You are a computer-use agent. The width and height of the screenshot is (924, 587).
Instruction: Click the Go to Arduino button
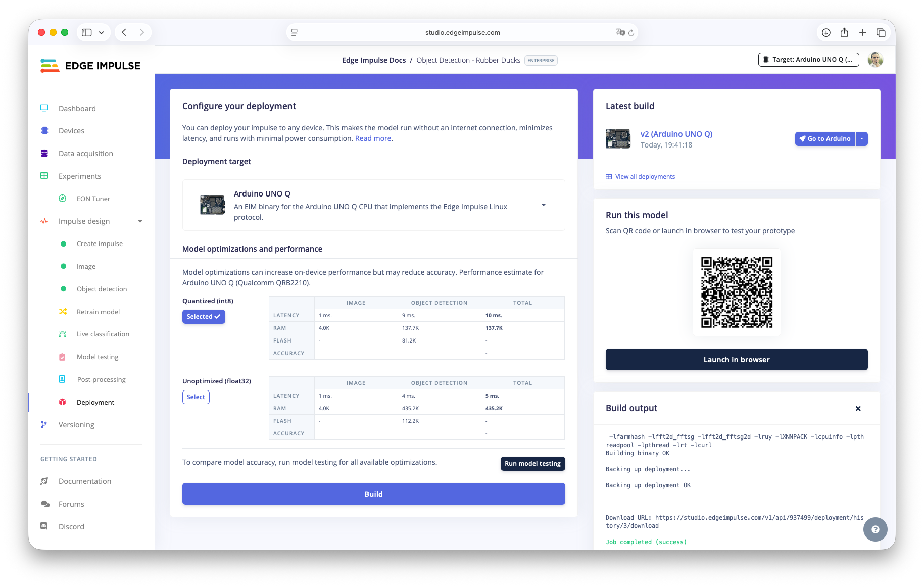[825, 139]
